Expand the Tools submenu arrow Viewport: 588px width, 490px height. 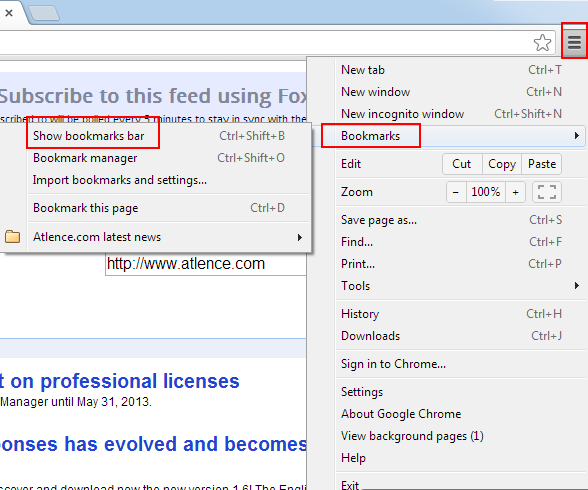[577, 286]
